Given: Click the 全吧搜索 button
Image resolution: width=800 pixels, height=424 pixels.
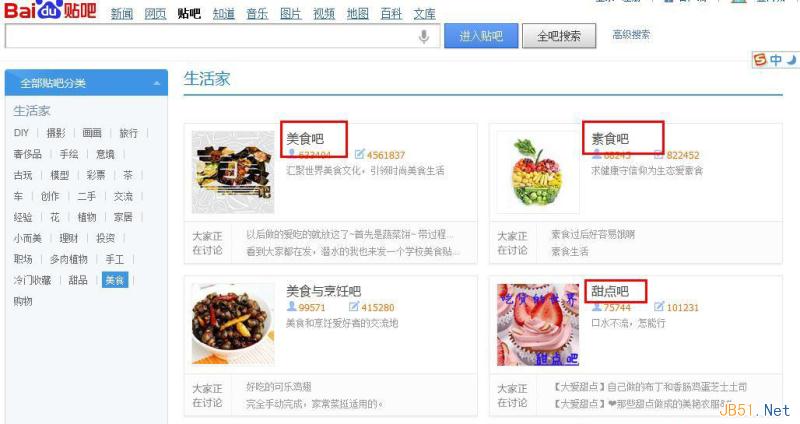Looking at the screenshot, I should 559,36.
